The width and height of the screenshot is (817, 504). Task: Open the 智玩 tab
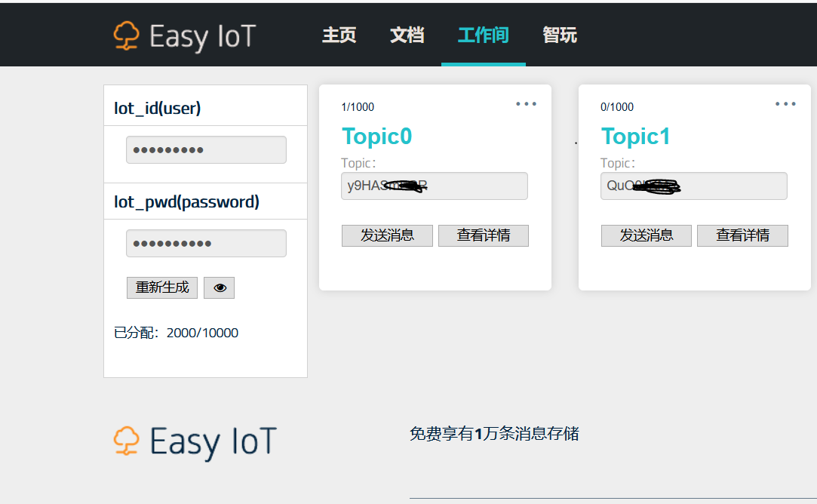[x=560, y=35]
